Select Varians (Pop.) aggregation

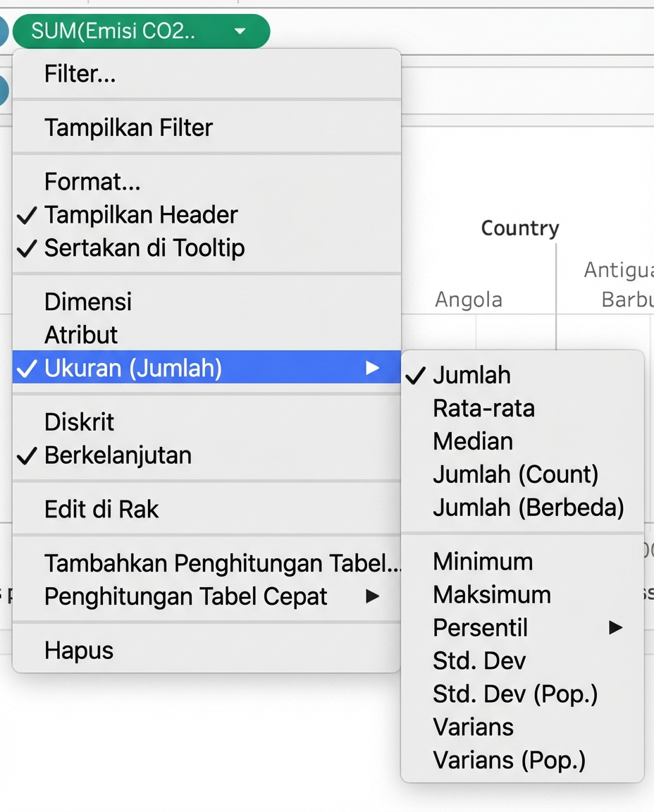[510, 760]
